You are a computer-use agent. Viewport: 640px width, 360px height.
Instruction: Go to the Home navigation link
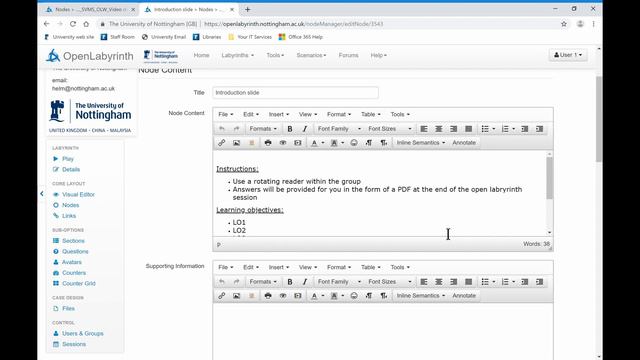tap(201, 55)
